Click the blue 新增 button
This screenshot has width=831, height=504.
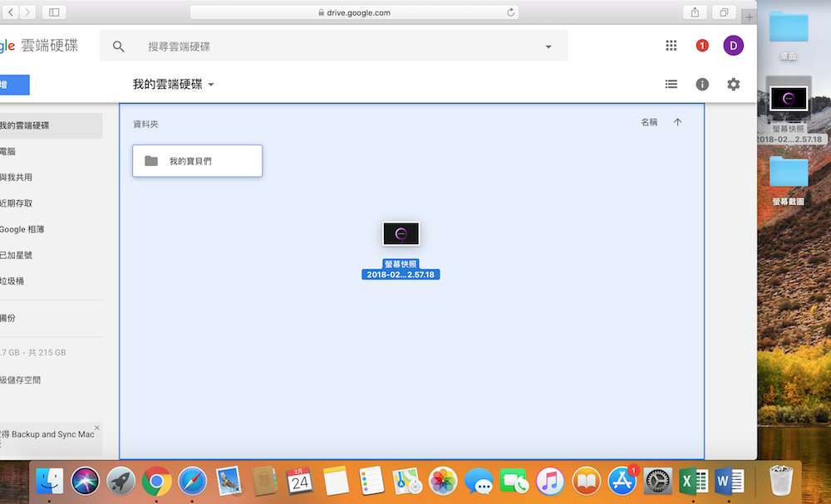click(x=13, y=85)
